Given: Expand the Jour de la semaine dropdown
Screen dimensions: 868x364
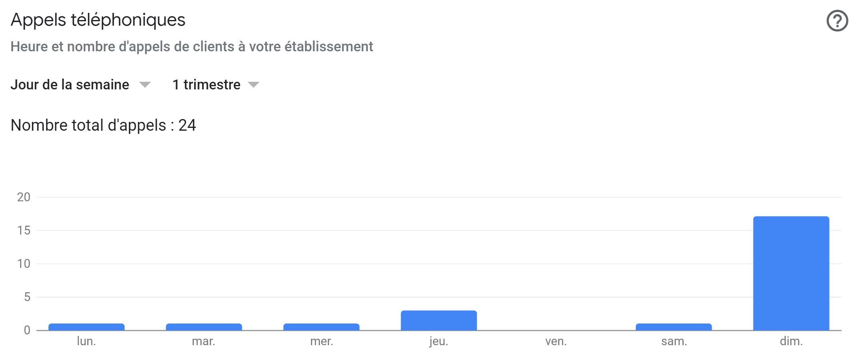Looking at the screenshot, I should coord(81,85).
